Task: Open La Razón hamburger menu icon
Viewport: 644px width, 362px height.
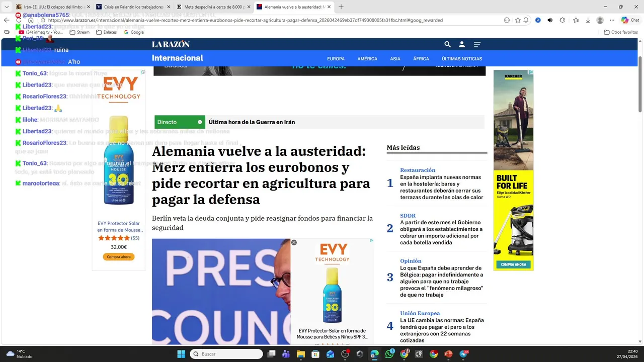Action: coord(477,44)
